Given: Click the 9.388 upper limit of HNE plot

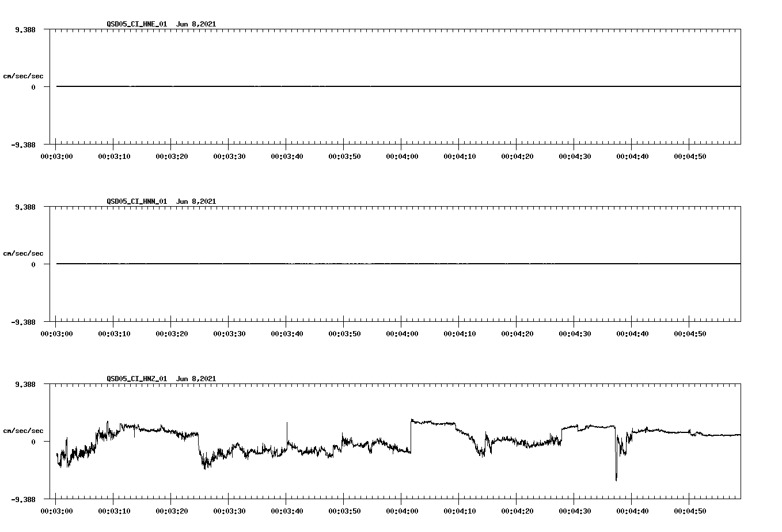Looking at the screenshot, I should 25,29.
